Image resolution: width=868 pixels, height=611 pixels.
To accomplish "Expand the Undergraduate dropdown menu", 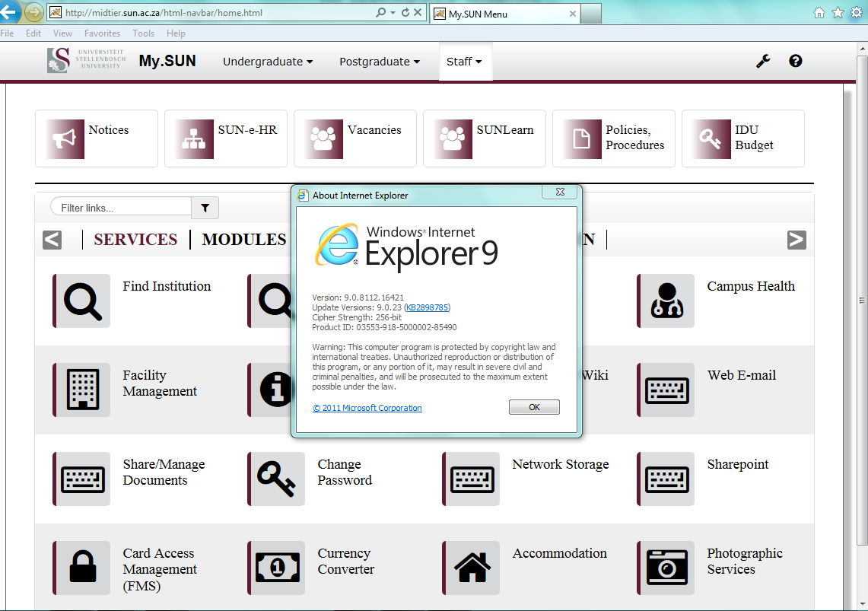I will [x=268, y=62].
